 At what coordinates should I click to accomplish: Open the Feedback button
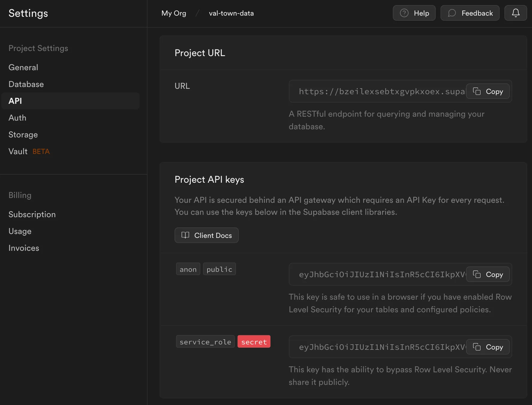click(470, 13)
